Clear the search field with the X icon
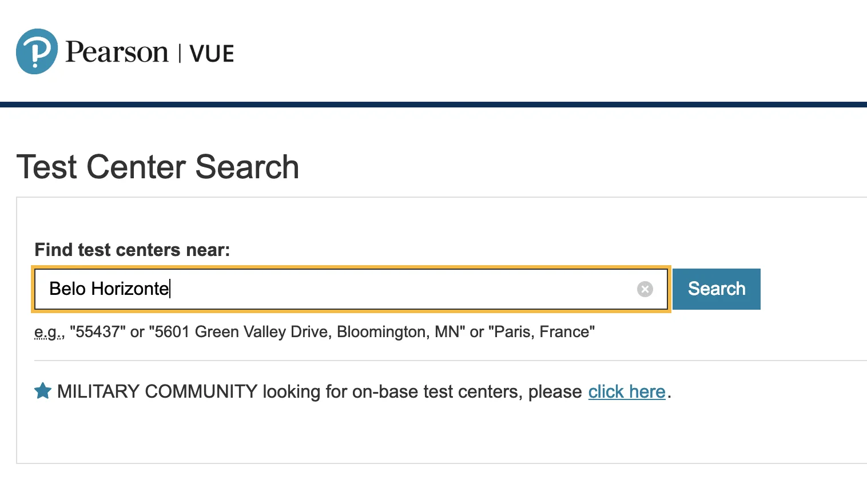Viewport: 867px width, 504px height. (645, 289)
